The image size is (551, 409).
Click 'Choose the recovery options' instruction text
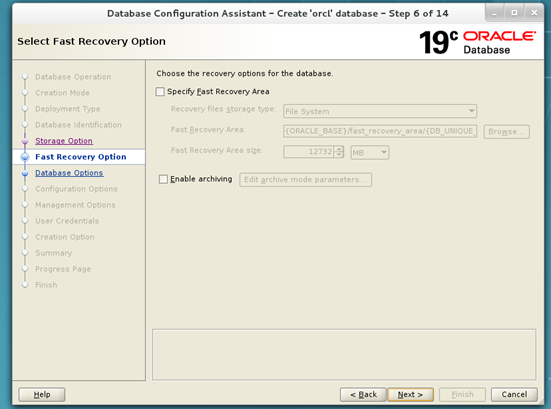click(245, 73)
